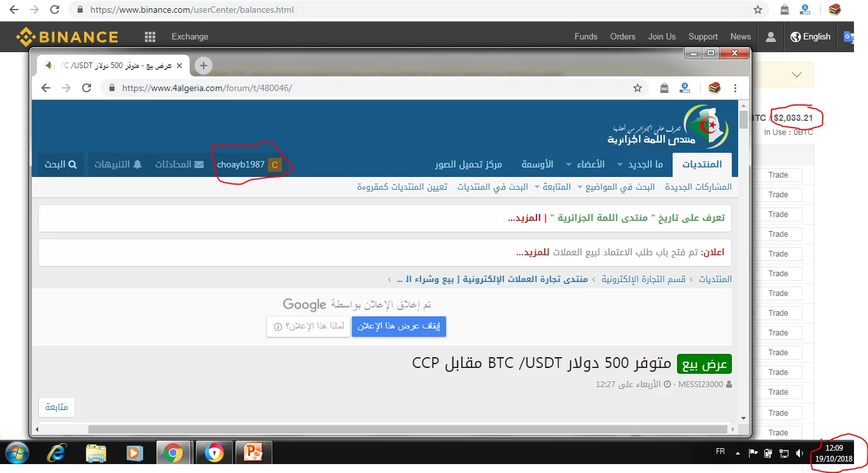Screen dimensions: 868x473
Task: Click the blue إيقاف عرض هذا الإعلان button
Action: click(x=399, y=327)
